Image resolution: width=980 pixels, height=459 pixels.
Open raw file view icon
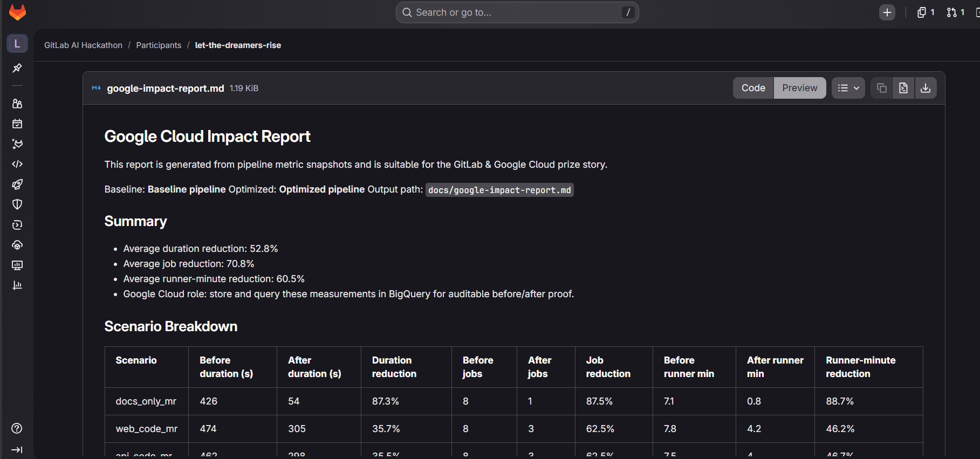(x=903, y=88)
